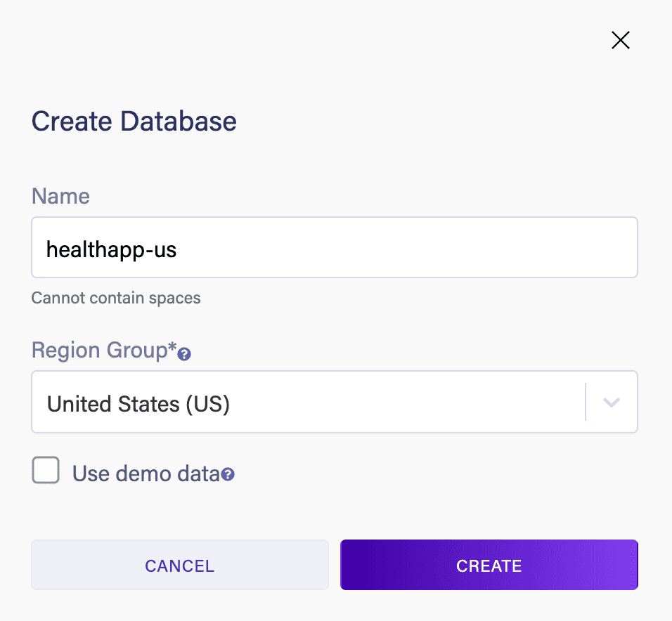Screen dimensions: 672x621
Task: Click the 'Cannot contain spaces' hint text
Action: click(x=116, y=298)
